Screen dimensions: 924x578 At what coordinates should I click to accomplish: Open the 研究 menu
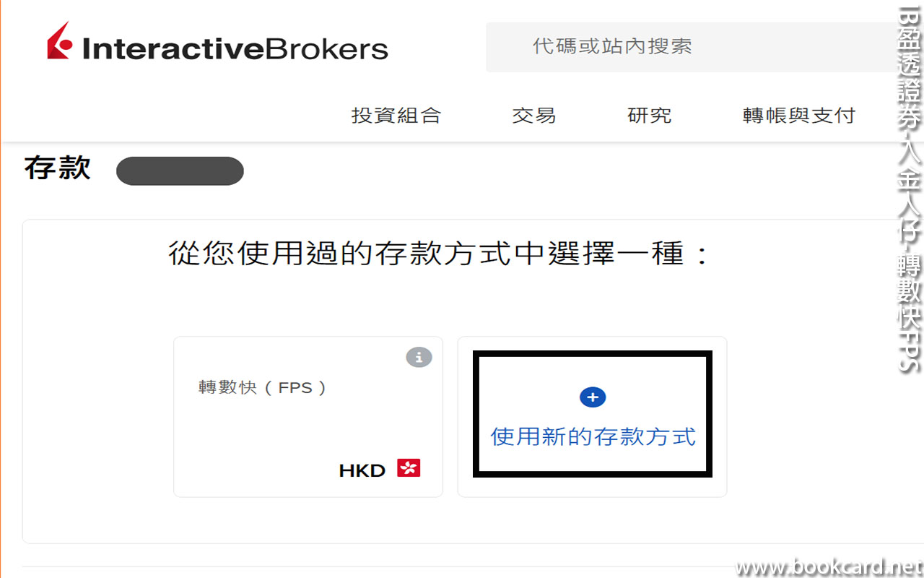coord(650,116)
